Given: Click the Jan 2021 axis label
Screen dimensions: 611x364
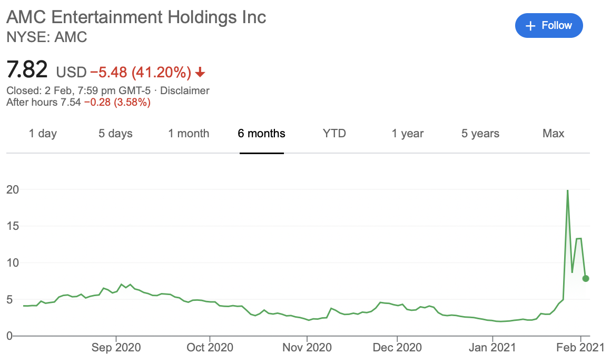Looking at the screenshot, I should [492, 347].
